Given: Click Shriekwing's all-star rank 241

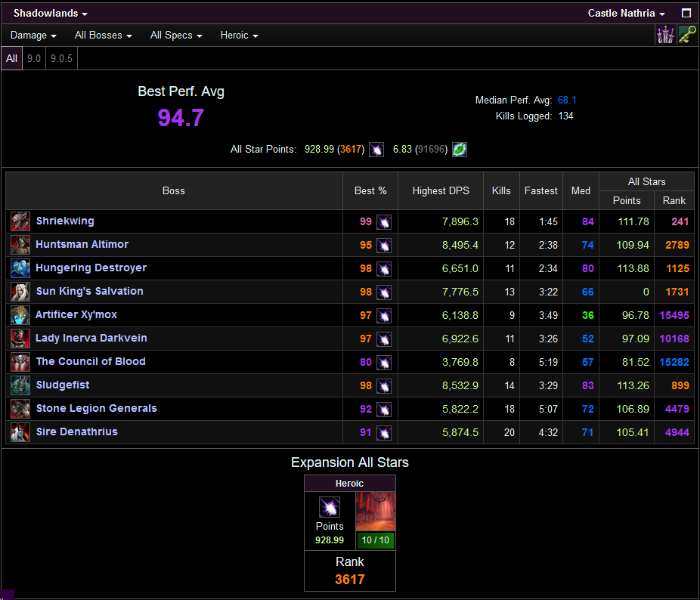Looking at the screenshot, I should point(680,222).
